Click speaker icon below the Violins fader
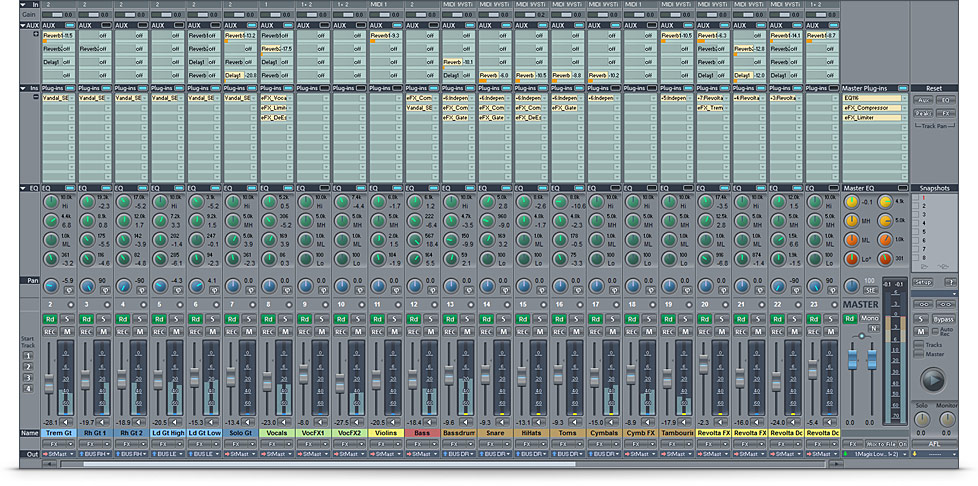 tap(393, 422)
